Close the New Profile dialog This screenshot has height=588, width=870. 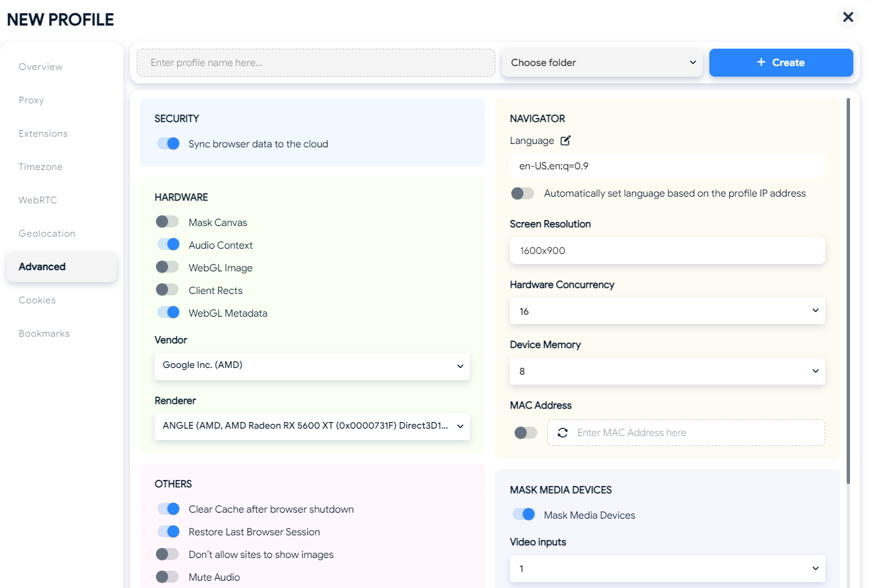pos(848,17)
